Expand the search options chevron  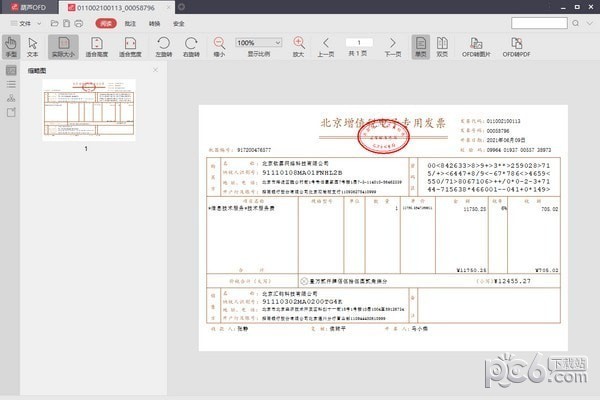pos(590,23)
